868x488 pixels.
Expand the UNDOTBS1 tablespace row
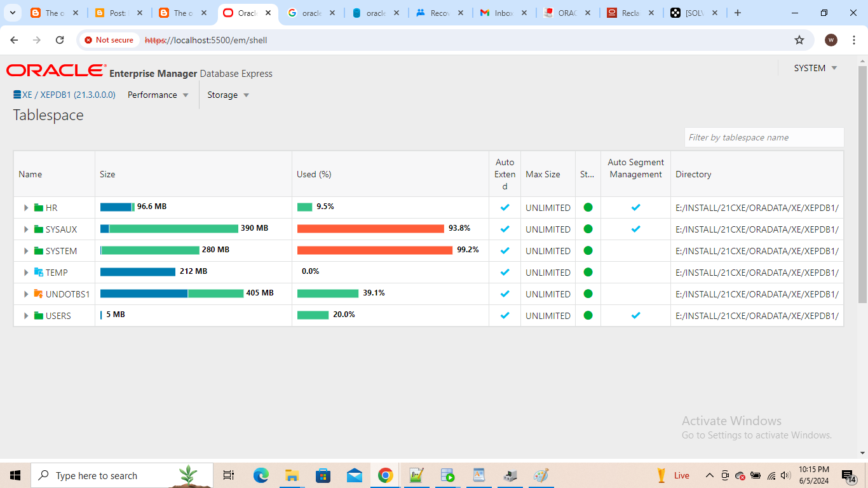pos(26,294)
